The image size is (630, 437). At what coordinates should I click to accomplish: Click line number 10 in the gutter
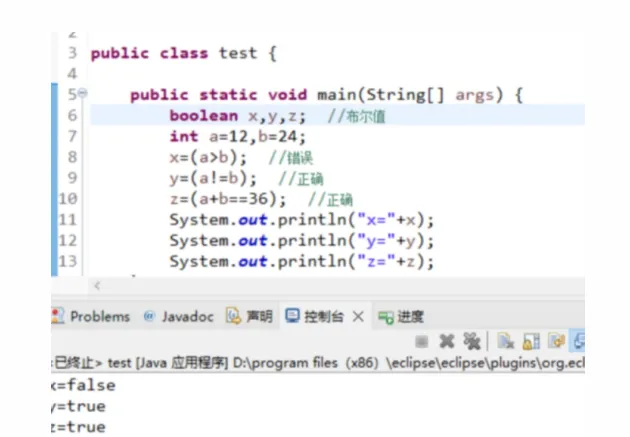68,199
